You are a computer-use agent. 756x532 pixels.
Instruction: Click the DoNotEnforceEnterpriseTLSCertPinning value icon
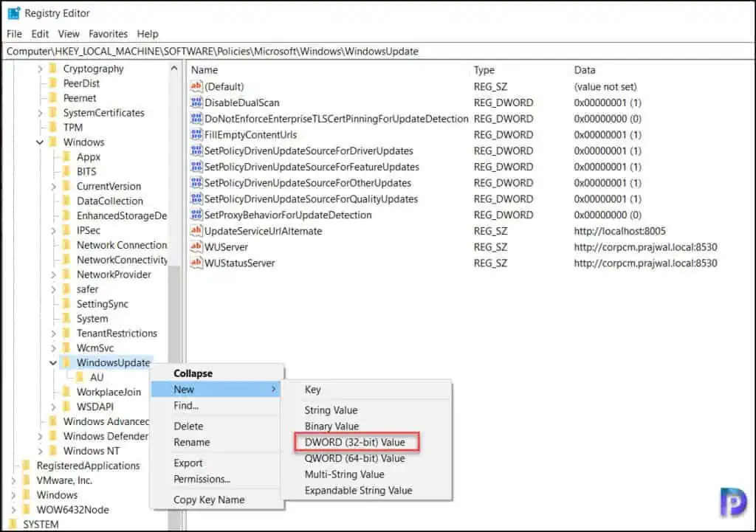(196, 119)
